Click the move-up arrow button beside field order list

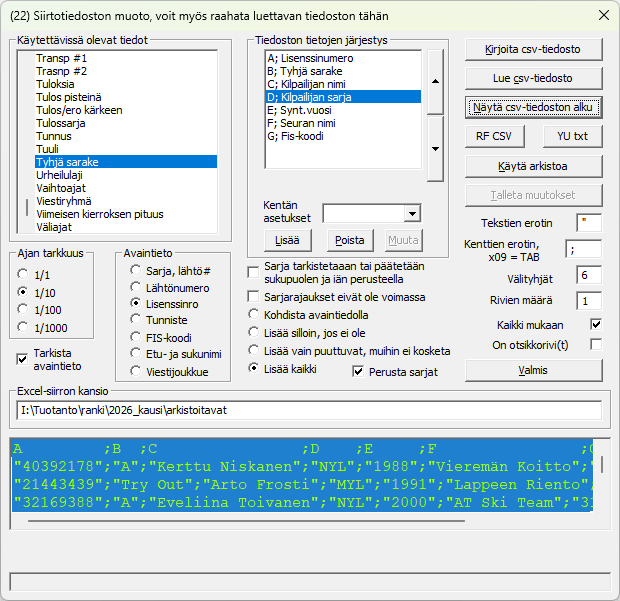[435, 80]
